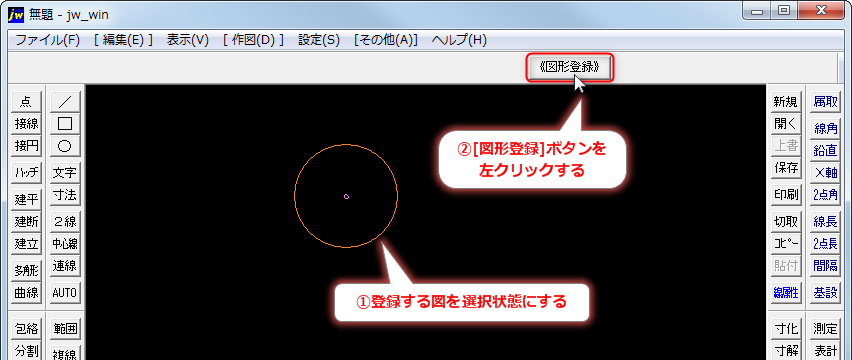
Task: Click the 《図形登録》 button
Action: coord(570,67)
